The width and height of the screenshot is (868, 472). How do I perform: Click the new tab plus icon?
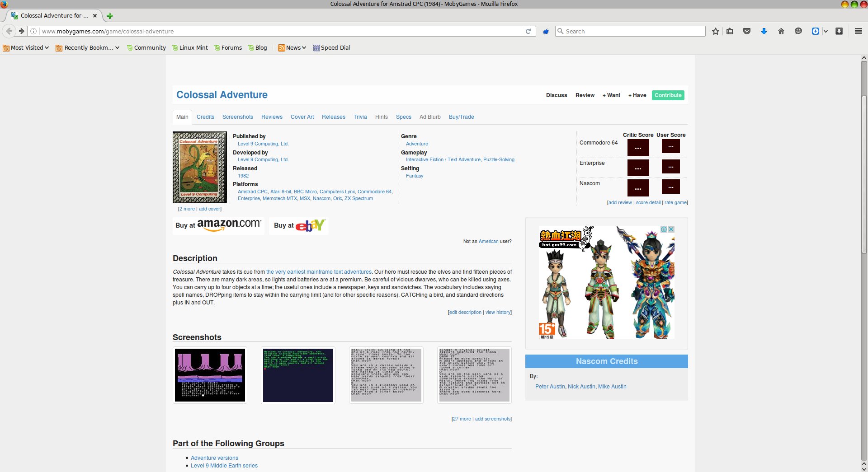click(110, 16)
